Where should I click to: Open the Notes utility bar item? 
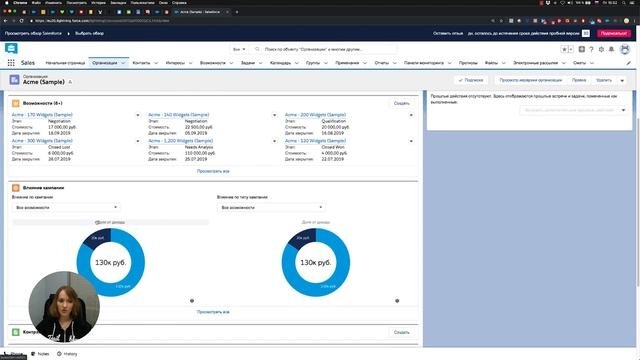click(x=40, y=354)
